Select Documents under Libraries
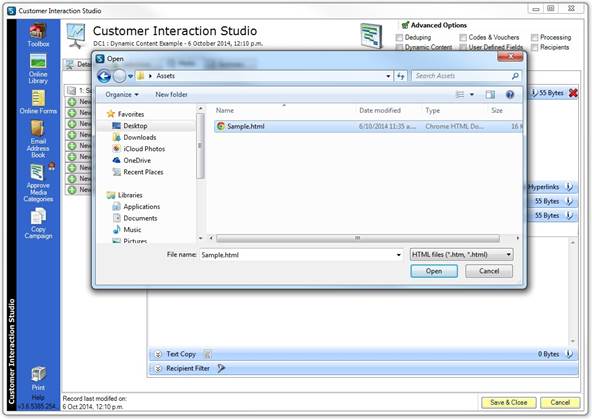Screen dimensions: 592x419 point(135,218)
